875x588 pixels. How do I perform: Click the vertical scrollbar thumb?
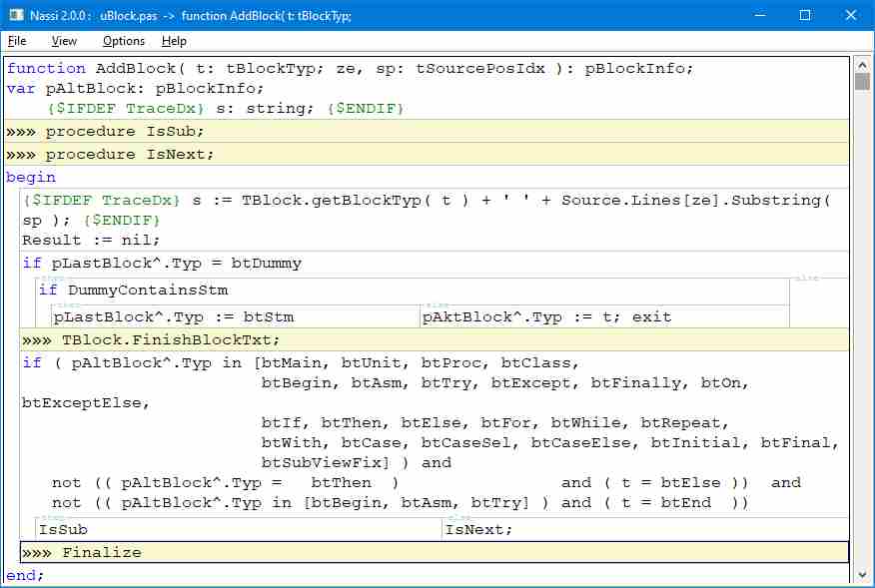(862, 82)
